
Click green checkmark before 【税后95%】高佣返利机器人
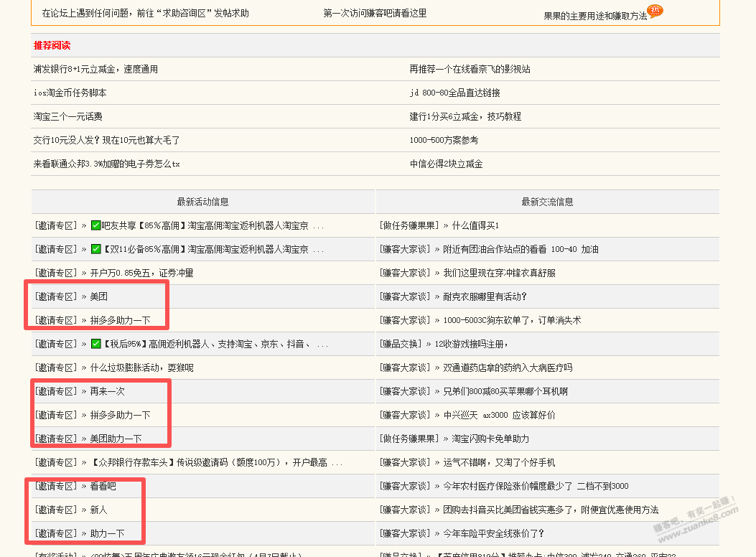(x=95, y=344)
